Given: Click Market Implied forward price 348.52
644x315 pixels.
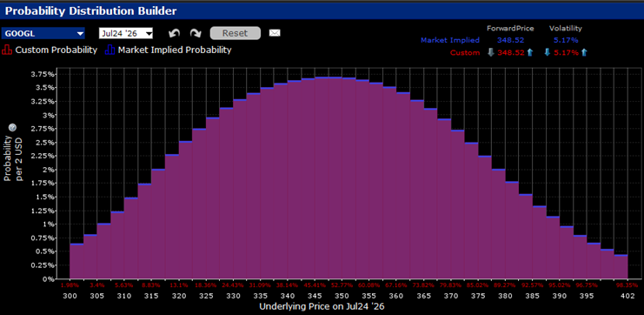Looking at the screenshot, I should (x=509, y=40).
